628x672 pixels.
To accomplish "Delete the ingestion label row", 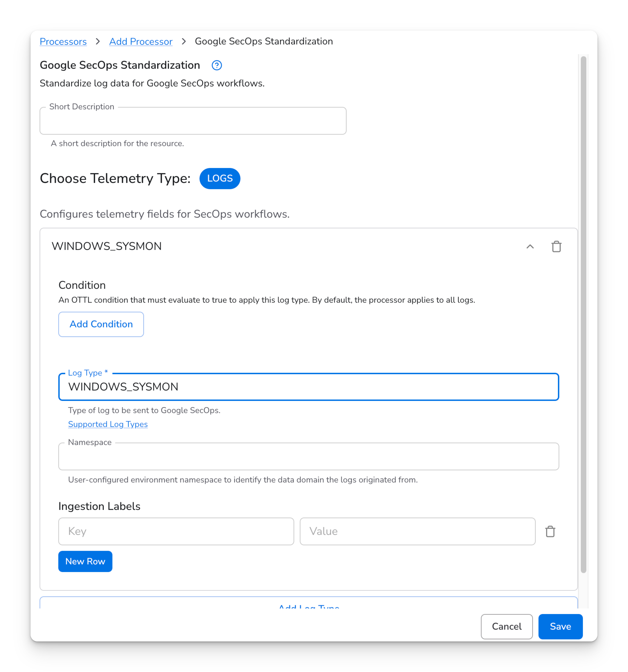I will point(550,531).
